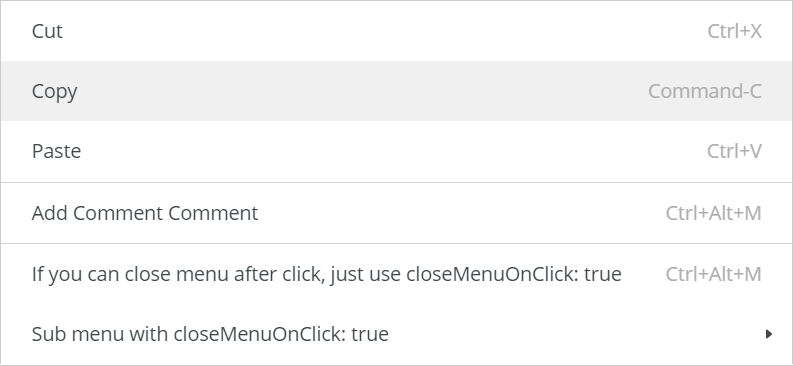Open the Sub menu with closeMenuOnClick entry
The height and width of the screenshot is (366, 793).
396,334
